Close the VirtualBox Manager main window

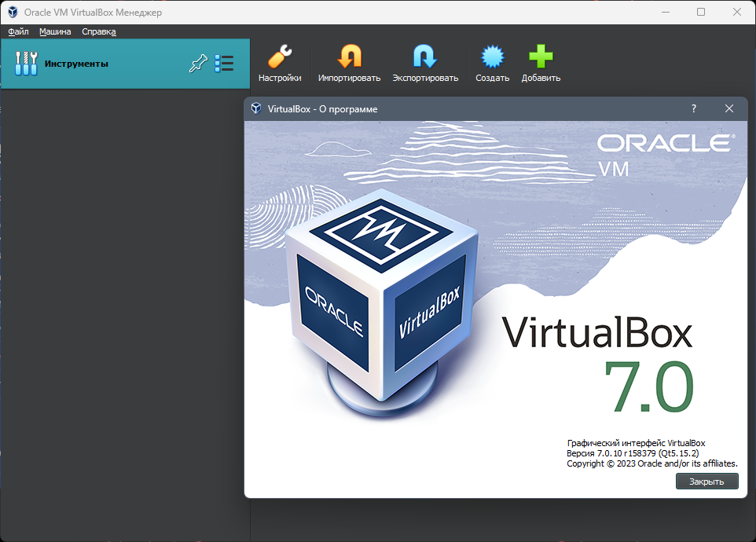[736, 12]
